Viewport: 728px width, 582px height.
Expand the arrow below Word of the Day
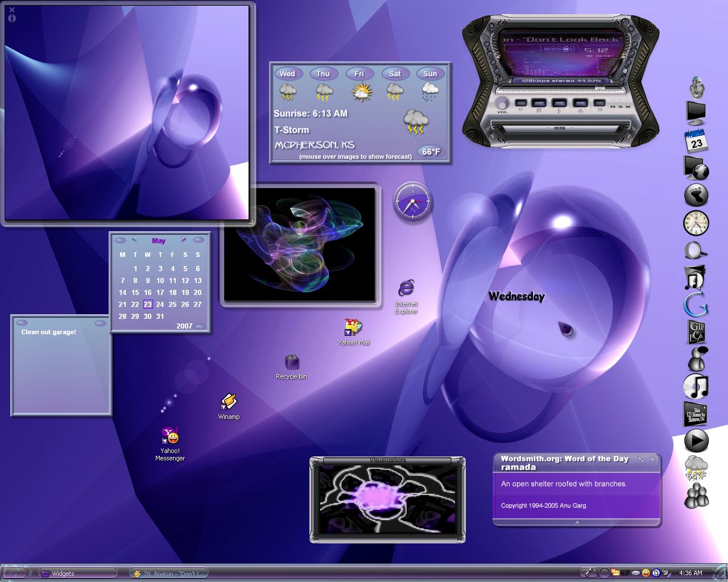click(x=577, y=522)
